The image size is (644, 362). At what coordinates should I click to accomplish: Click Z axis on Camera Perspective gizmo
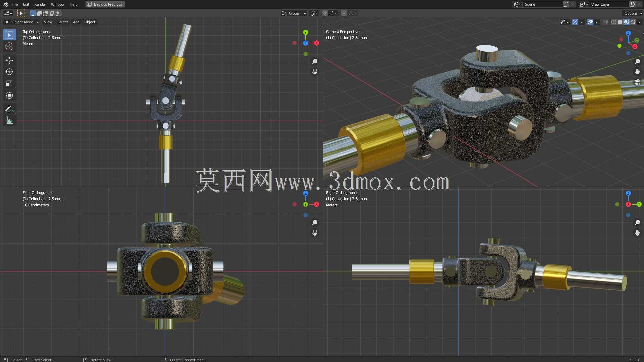[x=628, y=33]
